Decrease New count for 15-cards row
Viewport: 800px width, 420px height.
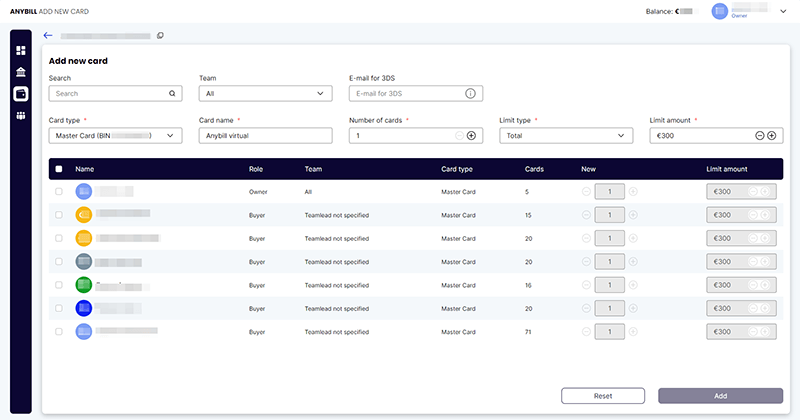coord(586,215)
